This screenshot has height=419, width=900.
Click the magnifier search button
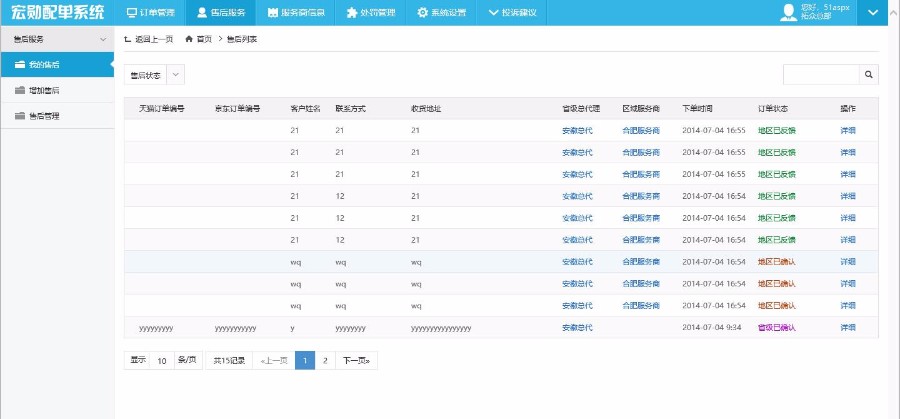point(868,75)
